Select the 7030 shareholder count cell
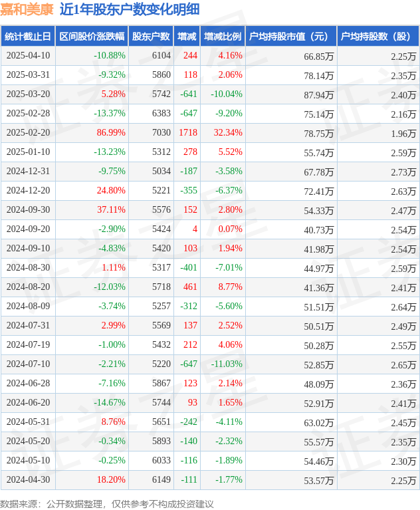Image resolution: width=420 pixels, height=510 pixels. pyautogui.click(x=161, y=133)
